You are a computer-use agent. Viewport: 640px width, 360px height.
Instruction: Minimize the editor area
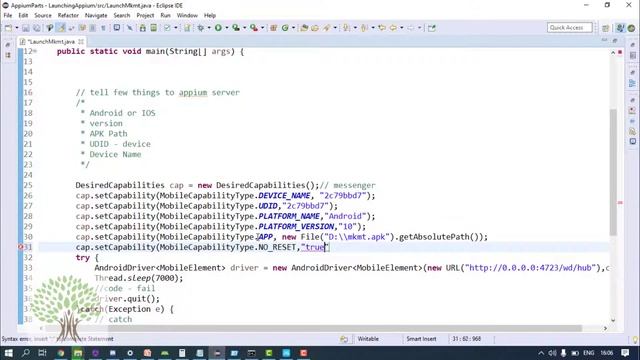(604, 40)
